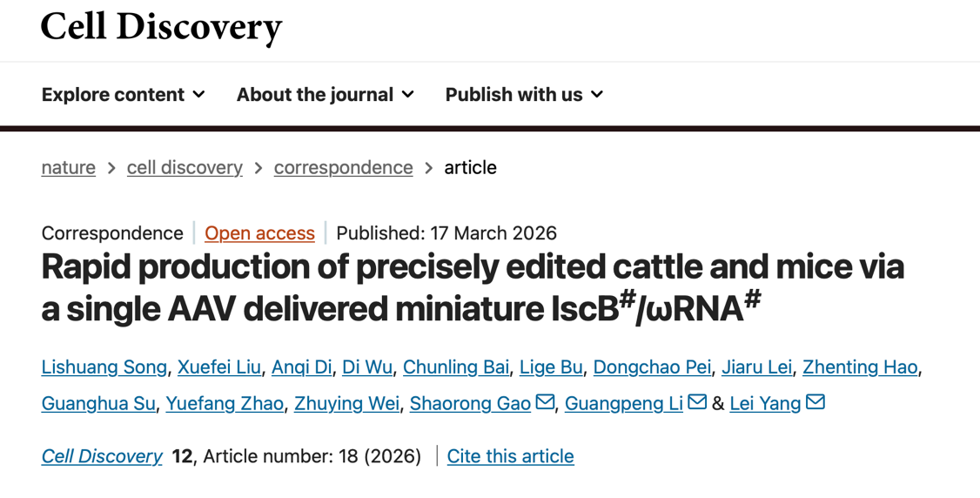Open the italic Cell Discovery journal link
Viewport: 980px width, 498px height.
pyautogui.click(x=102, y=456)
